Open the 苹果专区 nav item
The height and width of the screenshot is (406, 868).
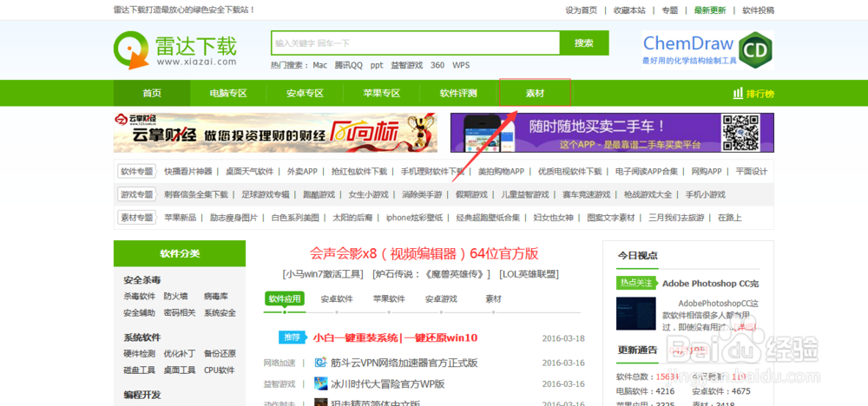[381, 93]
